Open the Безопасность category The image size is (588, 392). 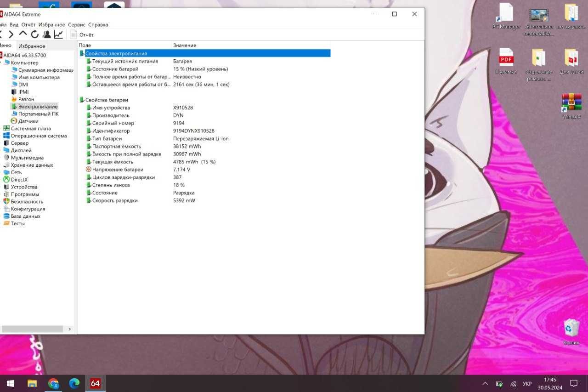(23, 202)
